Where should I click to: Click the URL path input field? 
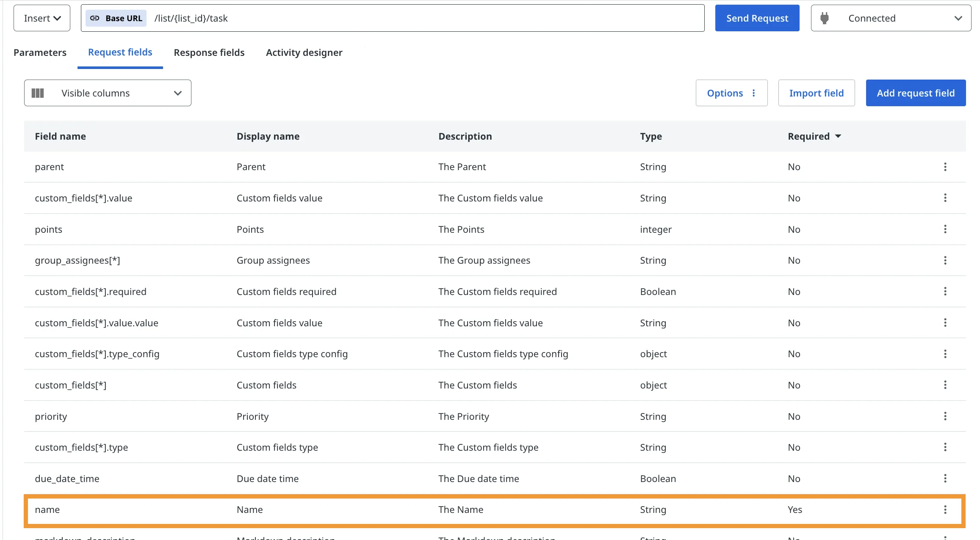tap(424, 18)
